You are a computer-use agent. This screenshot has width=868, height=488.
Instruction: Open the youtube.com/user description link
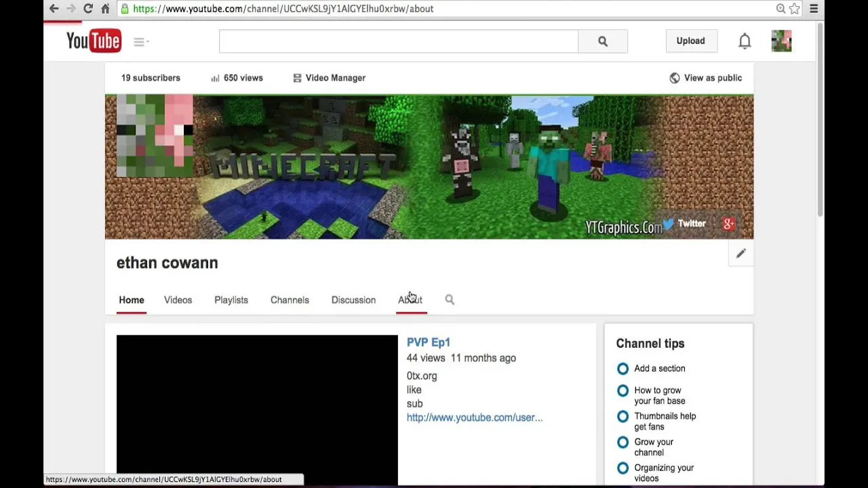475,418
